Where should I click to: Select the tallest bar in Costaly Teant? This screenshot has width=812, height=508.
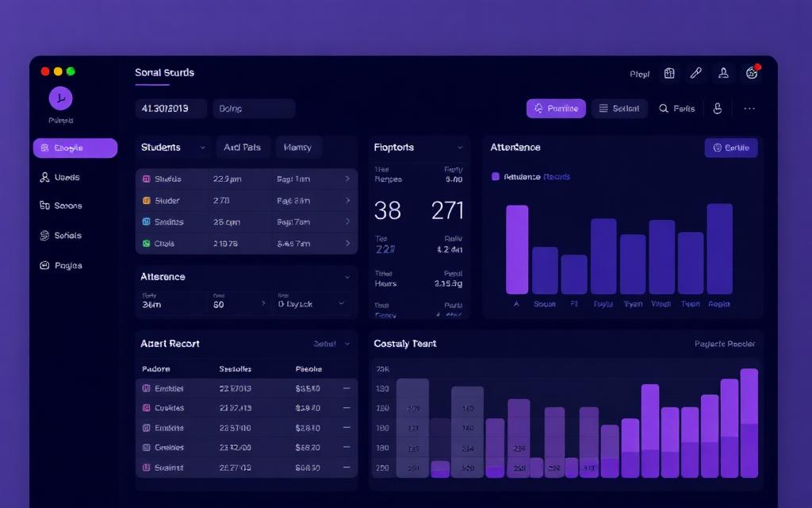click(749, 423)
